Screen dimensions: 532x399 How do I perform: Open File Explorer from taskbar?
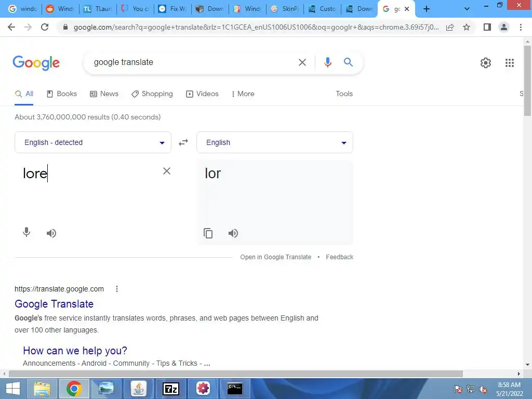point(42,389)
